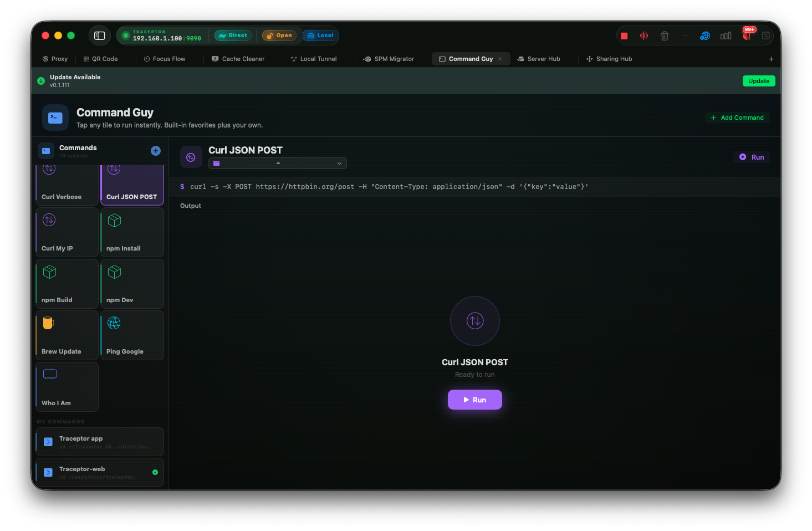812x531 pixels.
Task: Open the Sharing Hub tab
Action: [x=609, y=59]
